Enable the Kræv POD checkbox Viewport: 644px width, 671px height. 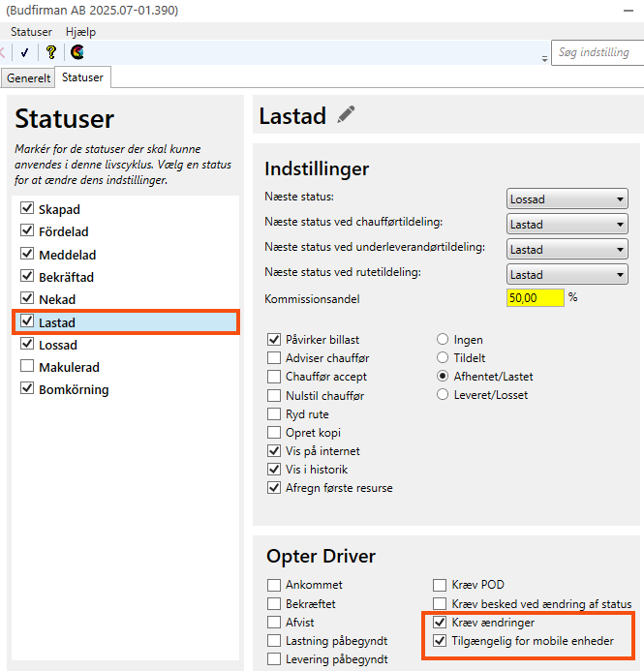click(441, 585)
